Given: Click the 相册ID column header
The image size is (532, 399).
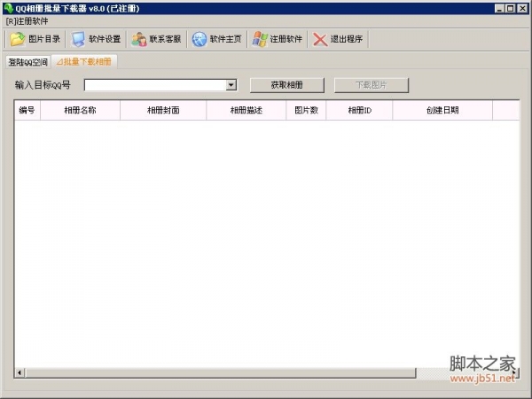Looking at the screenshot, I should tap(359, 110).
